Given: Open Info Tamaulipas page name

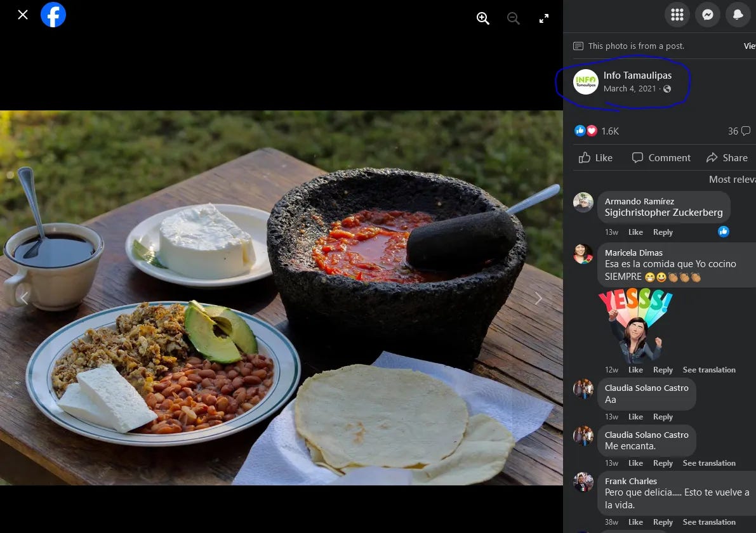Looking at the screenshot, I should click(x=637, y=75).
